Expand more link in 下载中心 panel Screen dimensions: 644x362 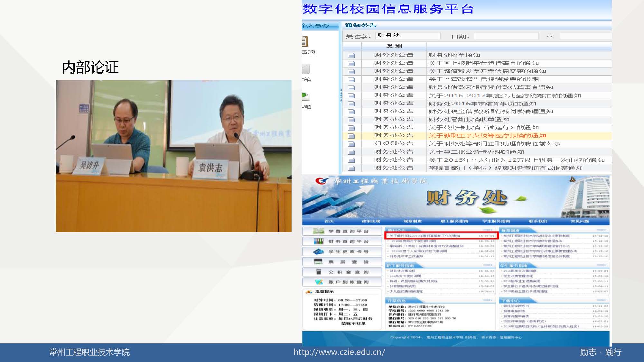[601, 300]
